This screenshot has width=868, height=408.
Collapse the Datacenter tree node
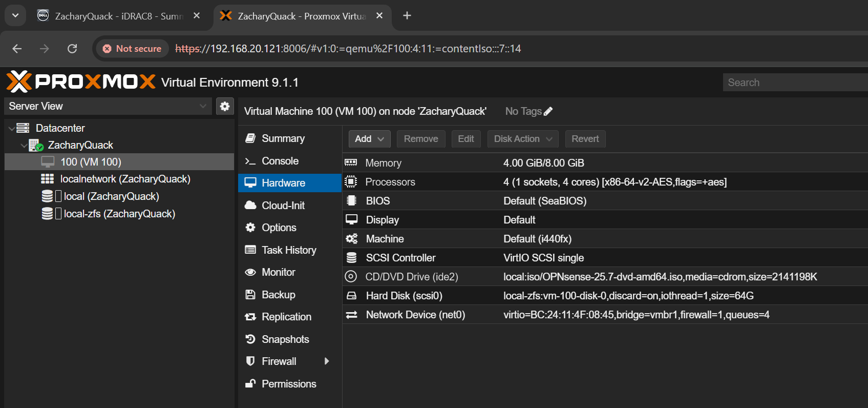coord(12,128)
